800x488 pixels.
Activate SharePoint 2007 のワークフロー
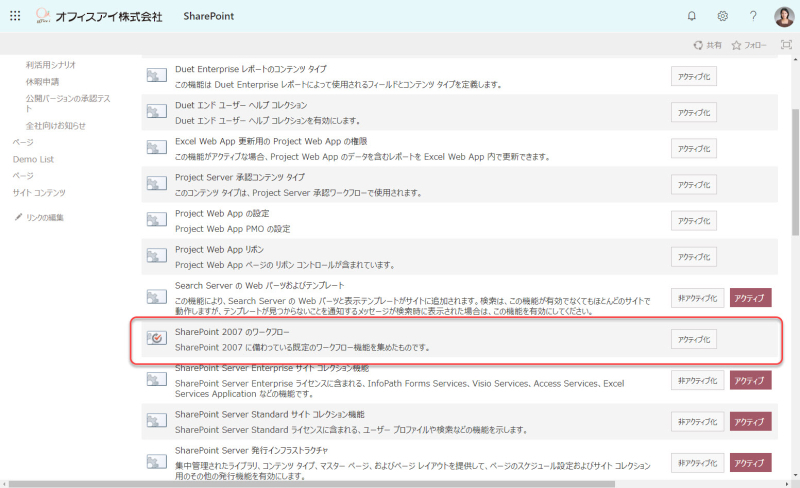[x=694, y=339]
